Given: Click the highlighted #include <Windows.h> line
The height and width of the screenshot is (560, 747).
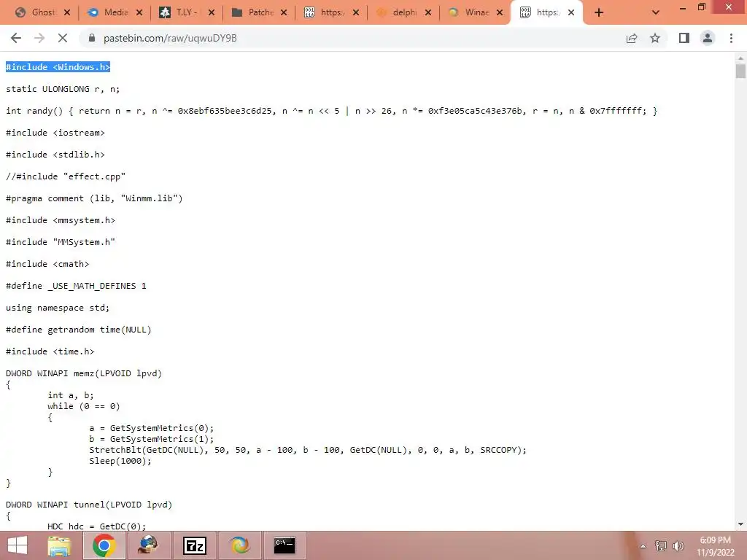Looking at the screenshot, I should tap(58, 67).
